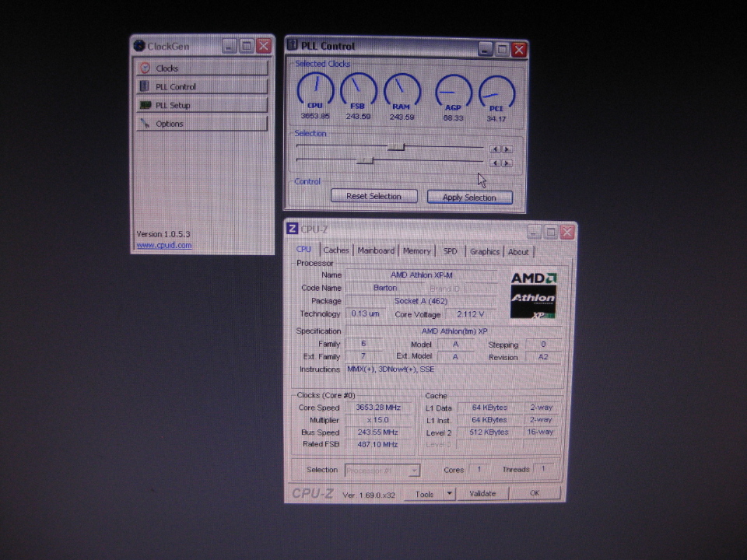Click Multiplier value 'x 15.0'
The image size is (747, 560).
pyautogui.click(x=379, y=419)
